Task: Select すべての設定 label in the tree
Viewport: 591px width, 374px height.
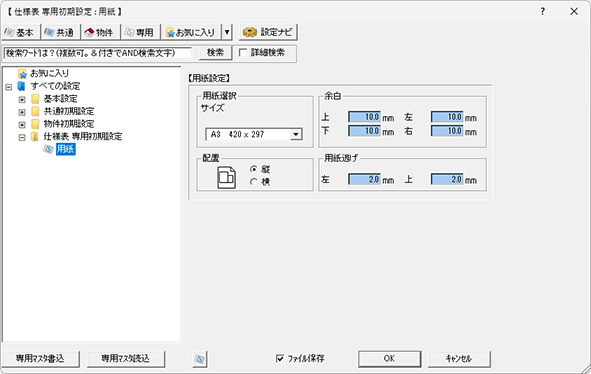Action: pos(55,86)
